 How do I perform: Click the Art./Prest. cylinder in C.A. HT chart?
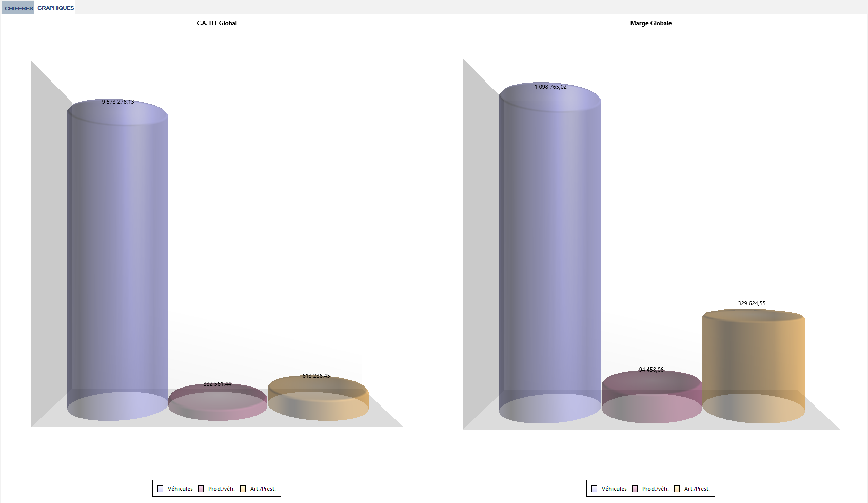point(318,398)
